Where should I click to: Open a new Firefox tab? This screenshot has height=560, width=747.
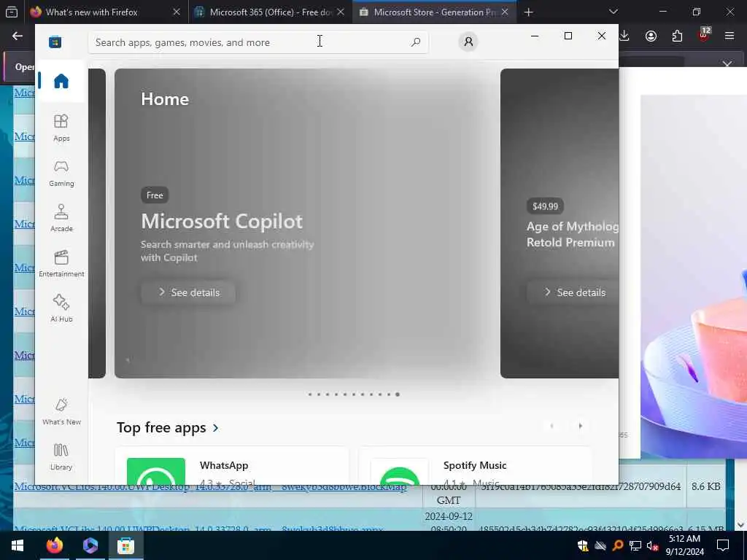pyautogui.click(x=528, y=12)
